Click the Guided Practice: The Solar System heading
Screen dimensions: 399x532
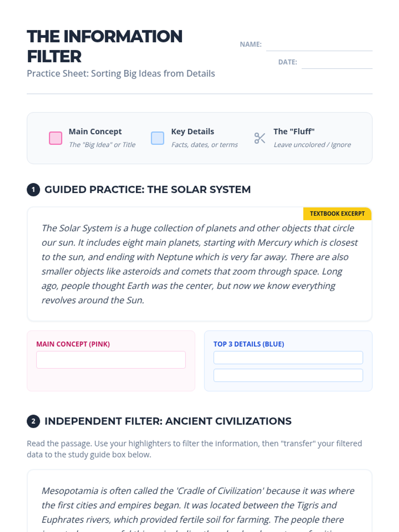148,190
